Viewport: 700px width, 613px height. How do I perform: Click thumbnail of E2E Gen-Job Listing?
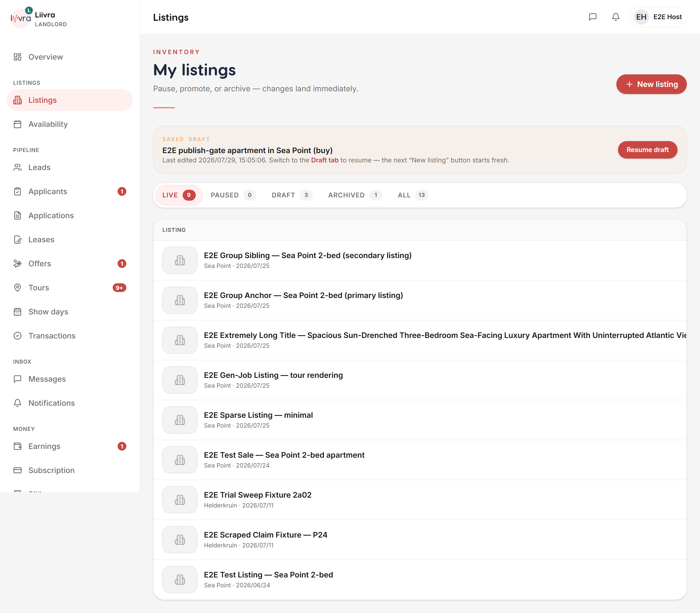(180, 380)
